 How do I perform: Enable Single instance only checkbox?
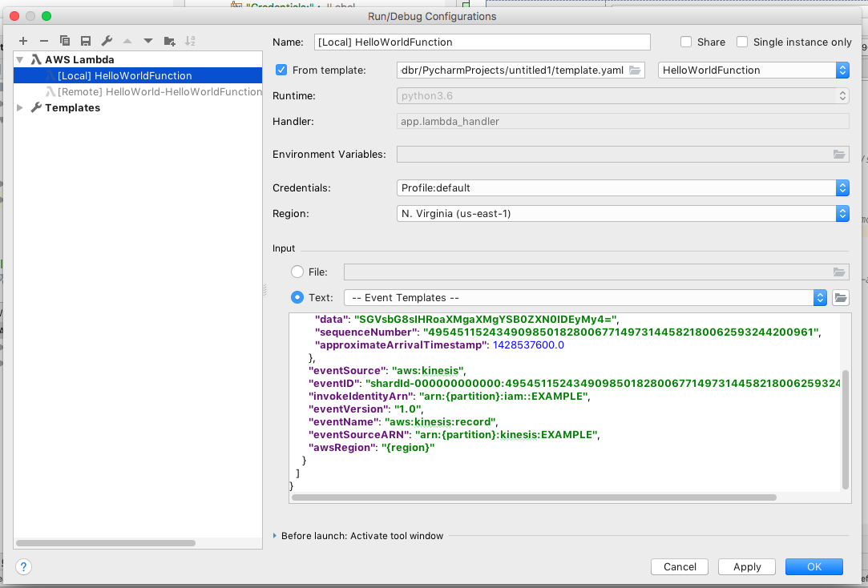[x=742, y=42]
